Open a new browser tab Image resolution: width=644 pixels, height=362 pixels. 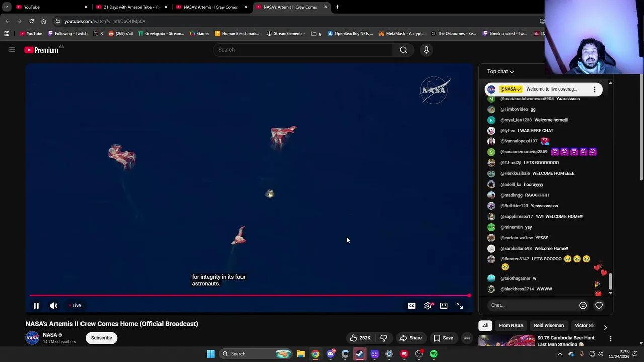tap(337, 7)
